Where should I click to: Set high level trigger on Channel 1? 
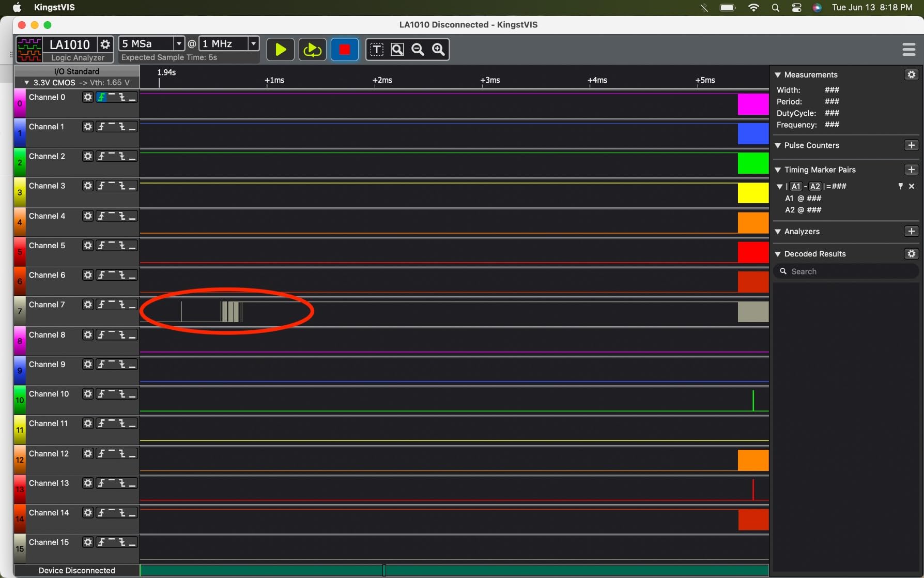point(112,127)
